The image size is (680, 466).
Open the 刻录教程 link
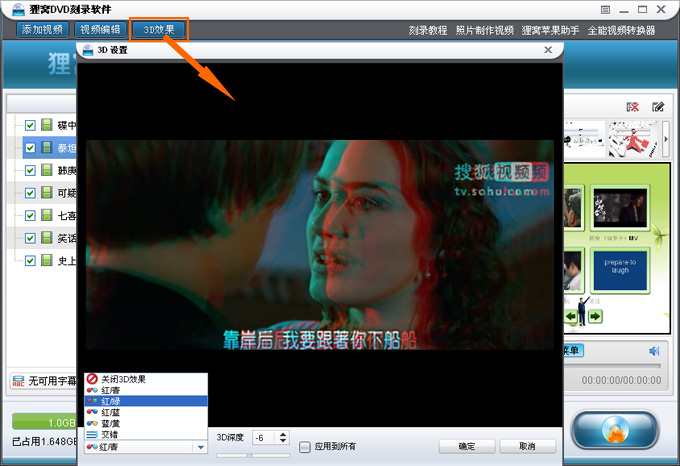point(428,30)
